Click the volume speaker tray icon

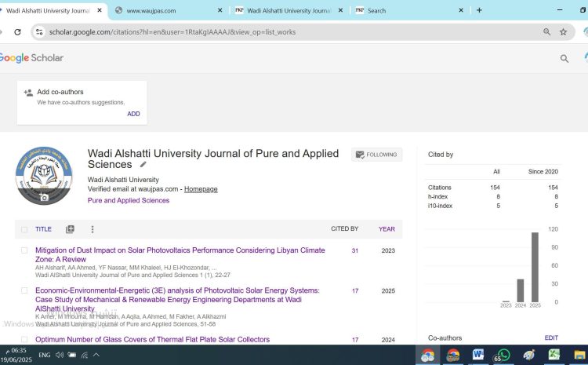point(60,355)
